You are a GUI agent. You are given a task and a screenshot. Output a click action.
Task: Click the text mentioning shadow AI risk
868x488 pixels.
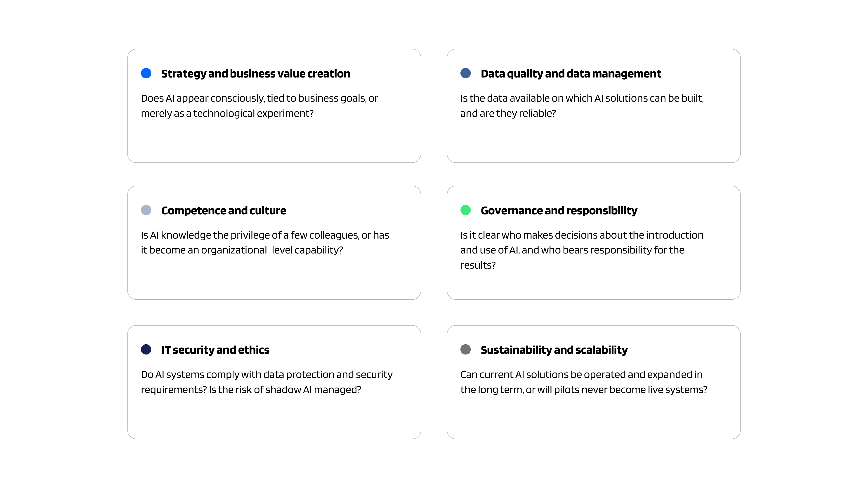(267, 382)
